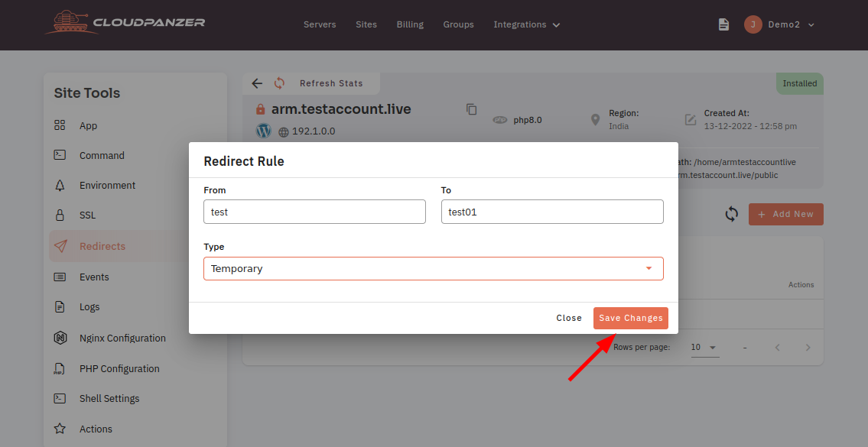Open the documentation icon in the header
The width and height of the screenshot is (868, 447).
coord(723,24)
